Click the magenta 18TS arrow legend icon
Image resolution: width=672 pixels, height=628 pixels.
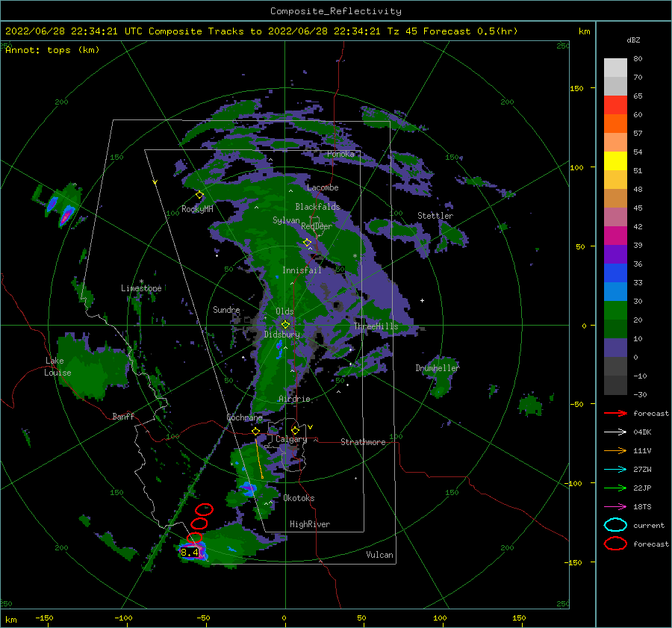[x=615, y=507]
